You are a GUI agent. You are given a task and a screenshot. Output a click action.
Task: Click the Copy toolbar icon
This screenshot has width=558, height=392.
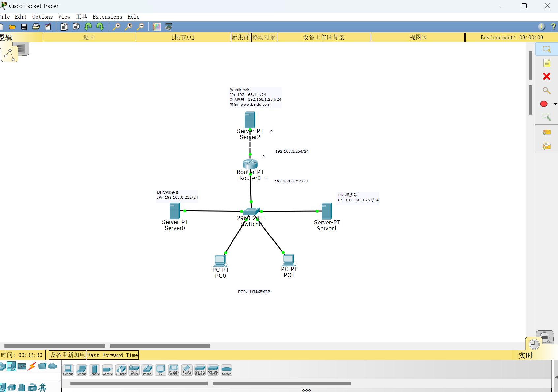tap(64, 27)
